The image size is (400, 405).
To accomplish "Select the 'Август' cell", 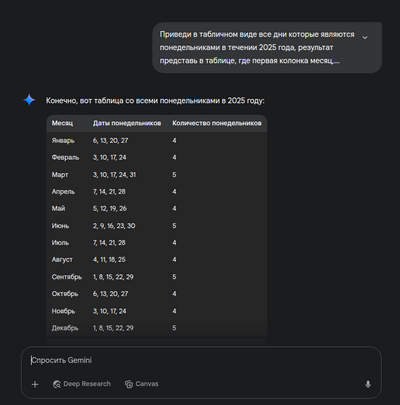I will tap(62, 260).
